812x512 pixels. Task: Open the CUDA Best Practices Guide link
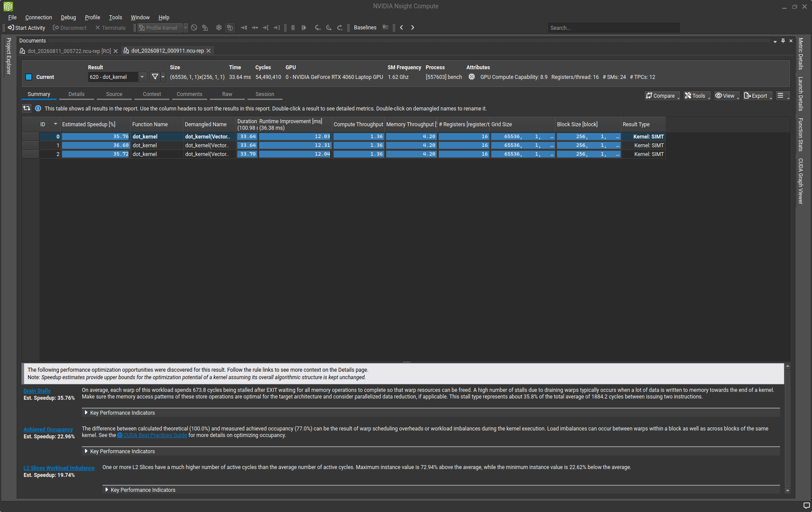(152, 435)
